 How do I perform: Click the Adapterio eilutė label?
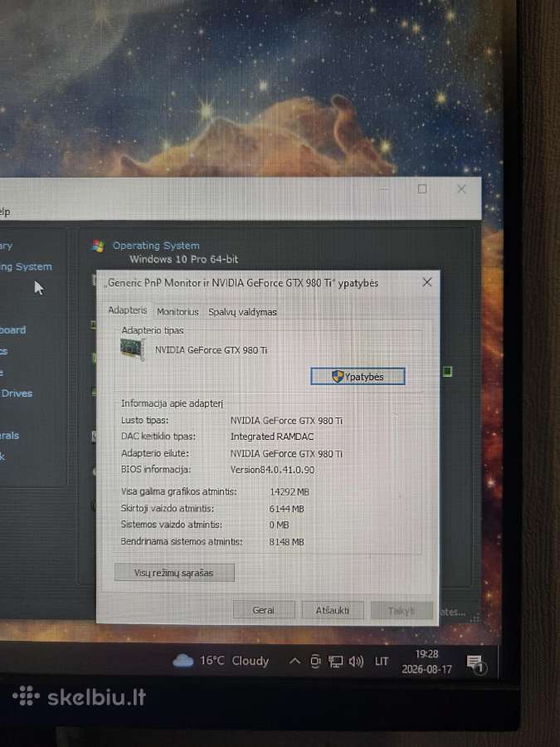[x=155, y=453]
